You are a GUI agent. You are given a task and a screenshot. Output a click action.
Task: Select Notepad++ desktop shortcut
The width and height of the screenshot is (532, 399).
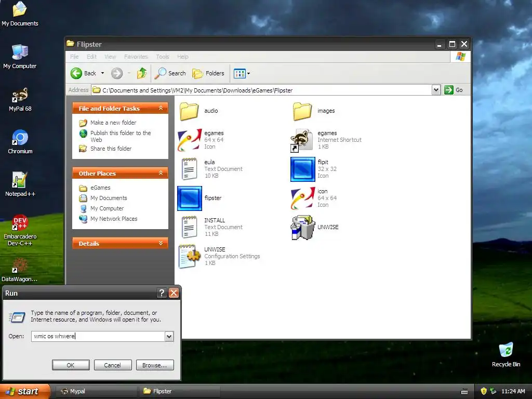pyautogui.click(x=20, y=184)
